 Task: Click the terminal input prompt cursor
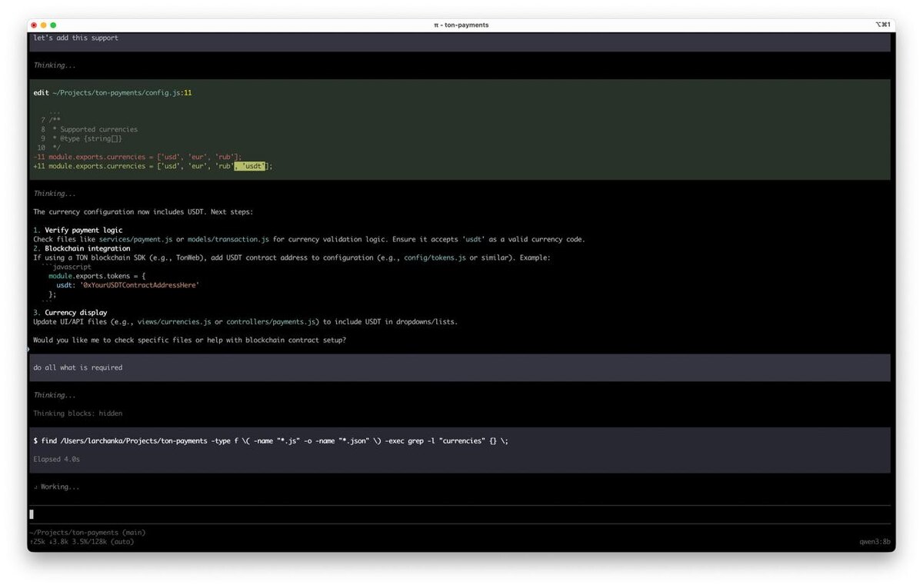pos(32,514)
